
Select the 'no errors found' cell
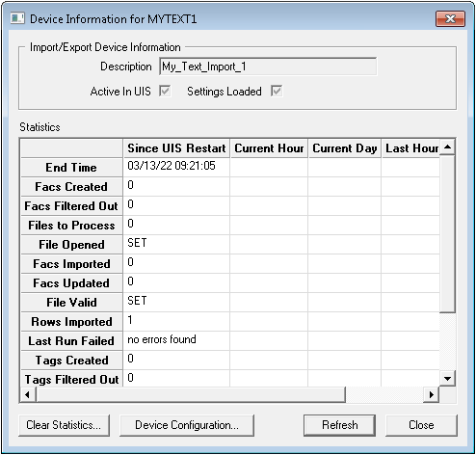point(176,340)
